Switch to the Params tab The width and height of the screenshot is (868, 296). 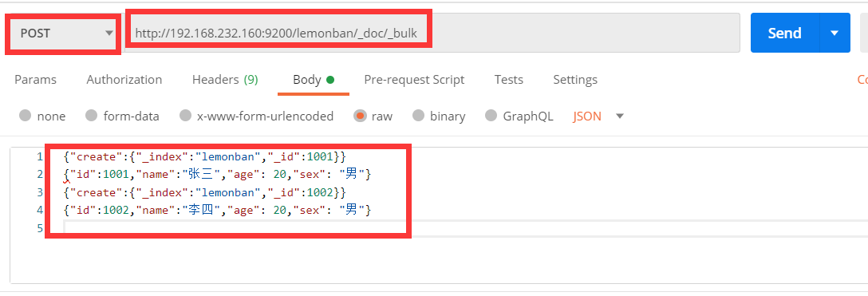click(35, 80)
